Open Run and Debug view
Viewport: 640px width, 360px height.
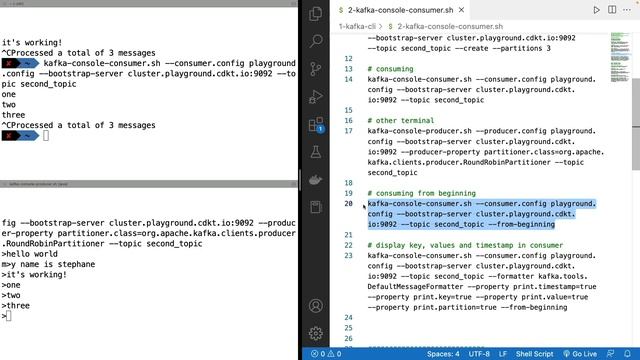tap(316, 97)
